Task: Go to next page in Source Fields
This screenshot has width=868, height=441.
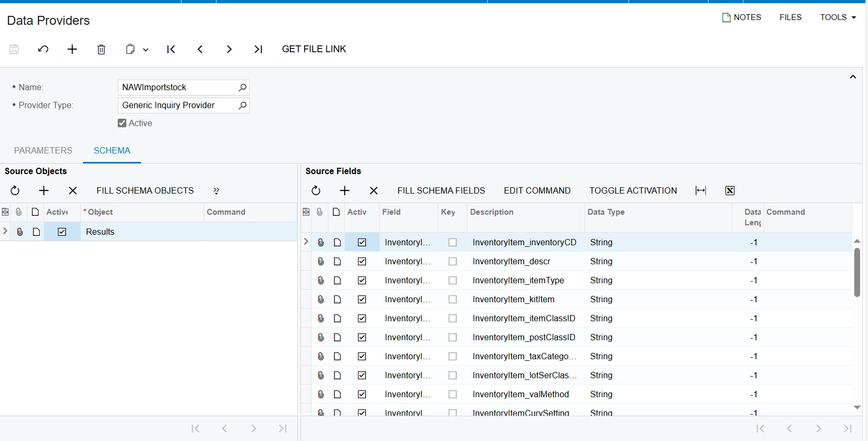Action: click(x=818, y=428)
